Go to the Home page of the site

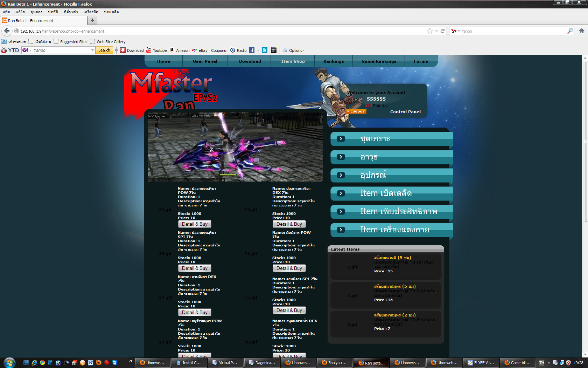163,61
